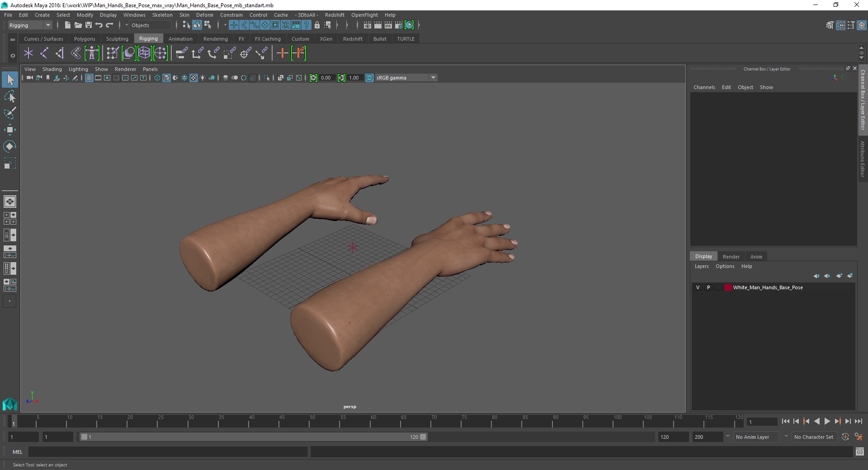Undo the last action icon
The height and width of the screenshot is (470, 868).
[x=99, y=25]
